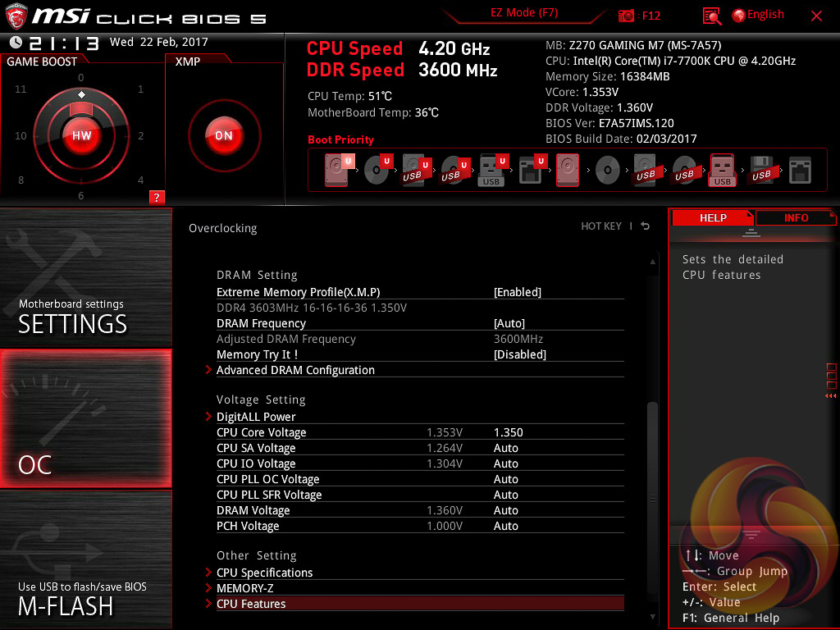Select the highlighted legacy hard drive boot icon
This screenshot has height=630, width=840.
568,171
